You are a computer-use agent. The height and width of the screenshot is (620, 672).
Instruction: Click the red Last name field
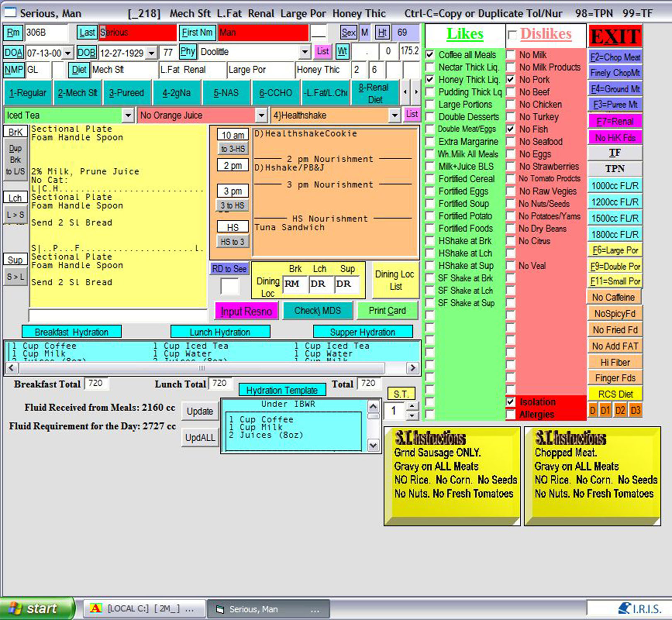(x=138, y=32)
